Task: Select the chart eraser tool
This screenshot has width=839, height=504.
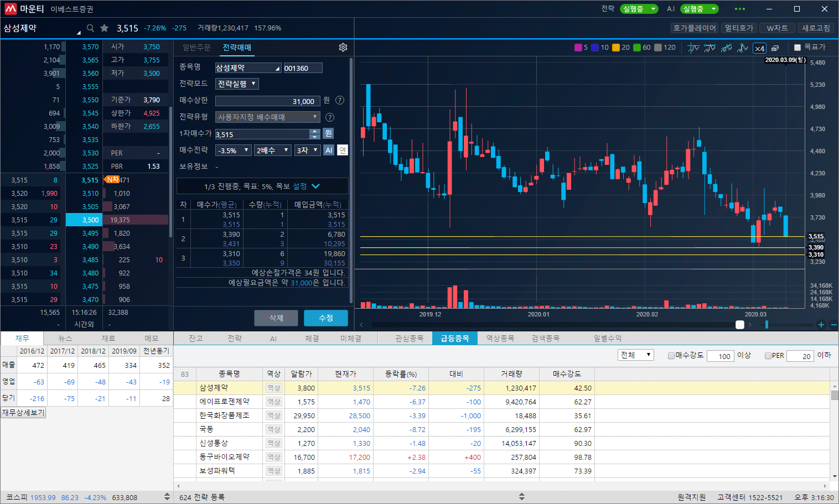Action: [x=775, y=48]
